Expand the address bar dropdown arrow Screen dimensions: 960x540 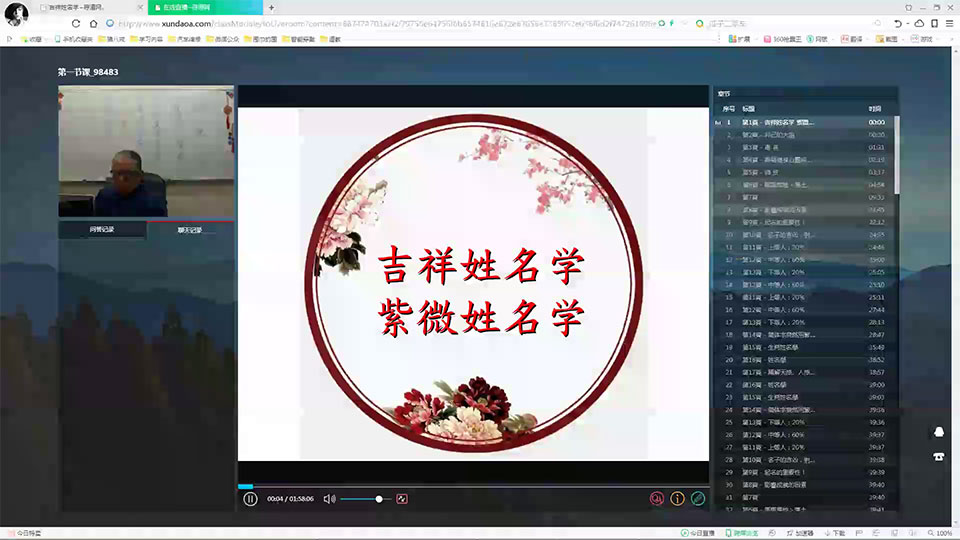click(x=684, y=24)
